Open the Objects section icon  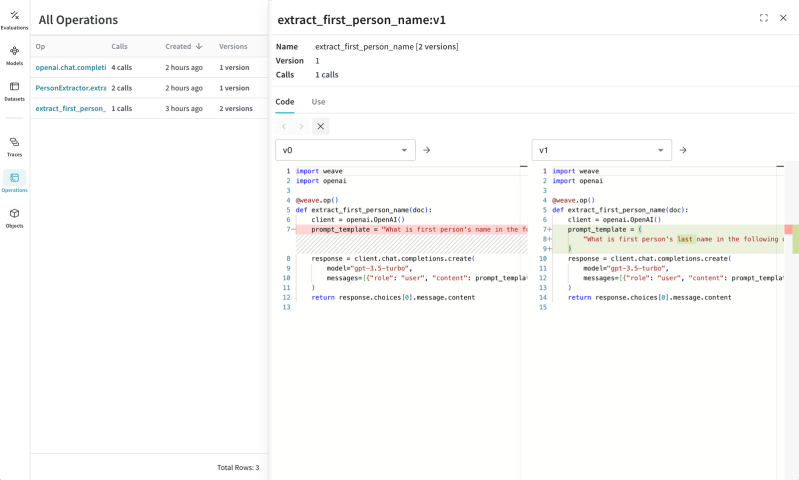point(14,217)
